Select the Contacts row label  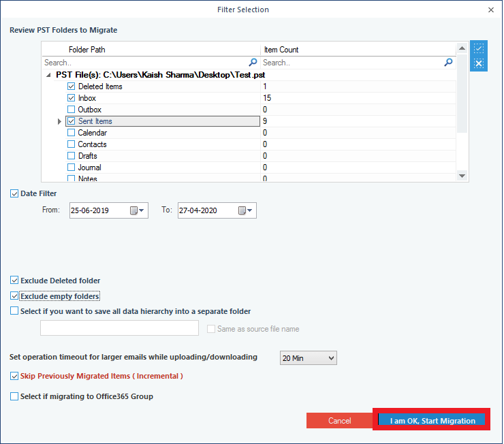92,144
